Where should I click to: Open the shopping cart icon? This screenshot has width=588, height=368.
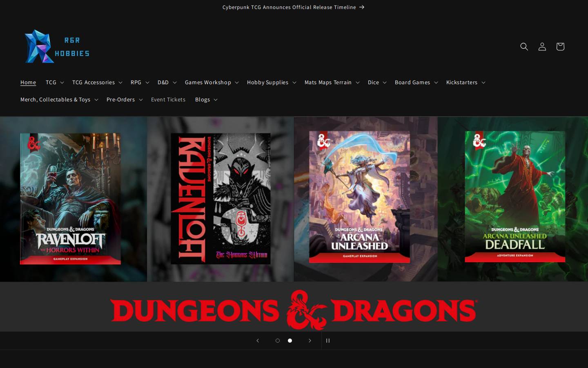tap(560, 47)
